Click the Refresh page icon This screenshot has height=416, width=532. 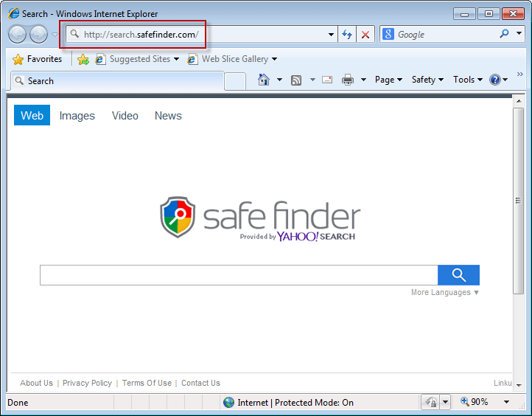(x=347, y=35)
